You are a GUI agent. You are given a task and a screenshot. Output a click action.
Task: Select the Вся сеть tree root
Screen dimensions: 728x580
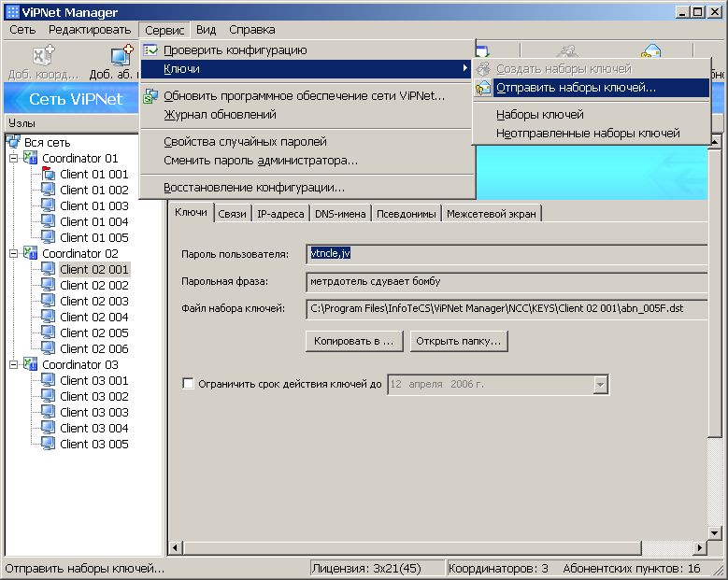47,142
